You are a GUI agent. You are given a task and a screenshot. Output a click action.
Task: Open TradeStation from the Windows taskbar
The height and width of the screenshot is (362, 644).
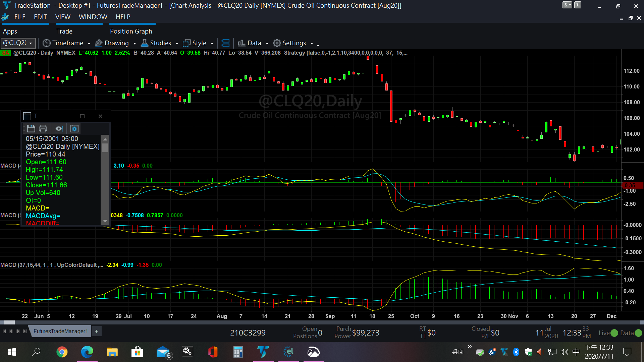[x=263, y=352]
